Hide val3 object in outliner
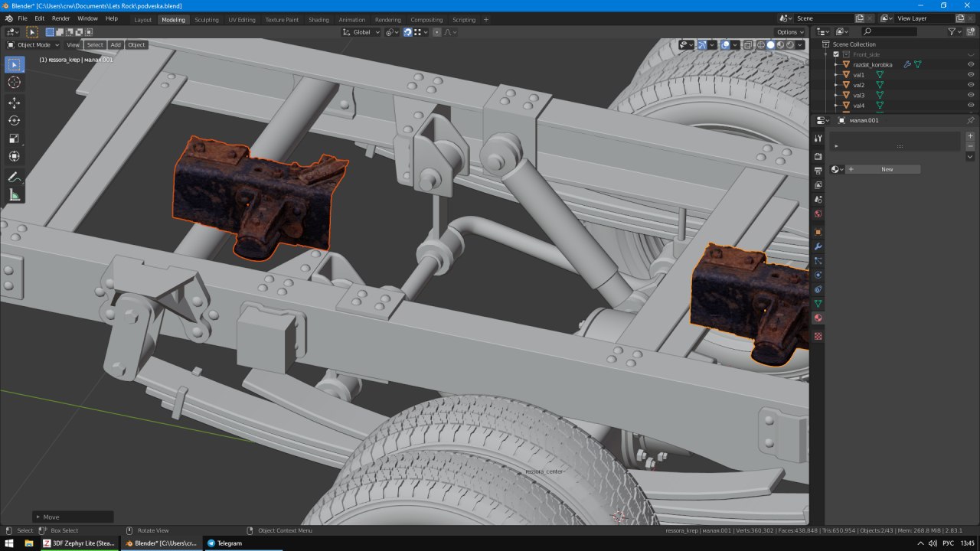 (970, 95)
